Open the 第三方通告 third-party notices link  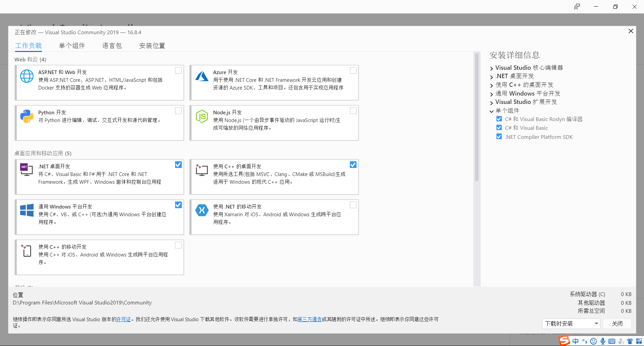click(x=310, y=320)
